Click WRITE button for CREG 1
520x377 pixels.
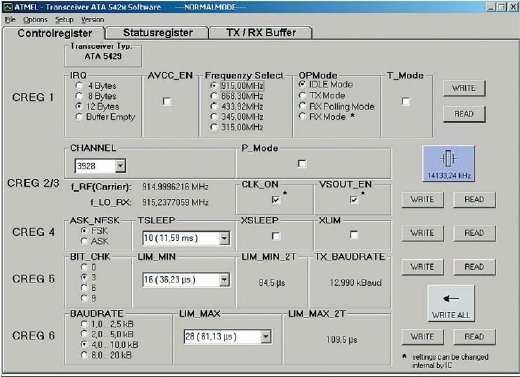pyautogui.click(x=464, y=88)
